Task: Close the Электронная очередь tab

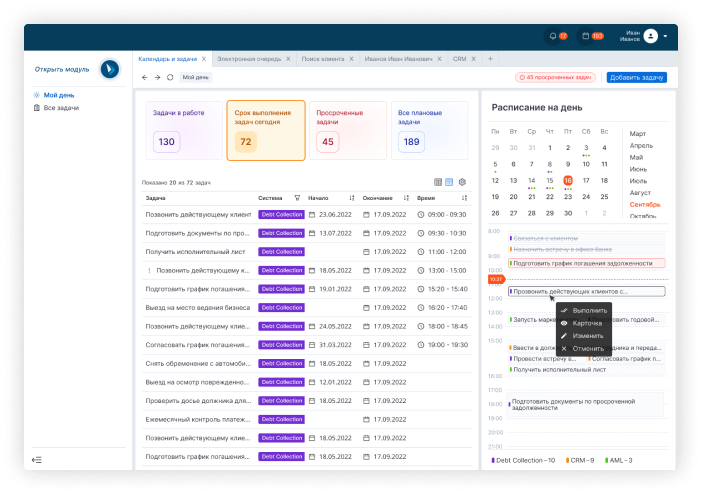Action: 288,59
